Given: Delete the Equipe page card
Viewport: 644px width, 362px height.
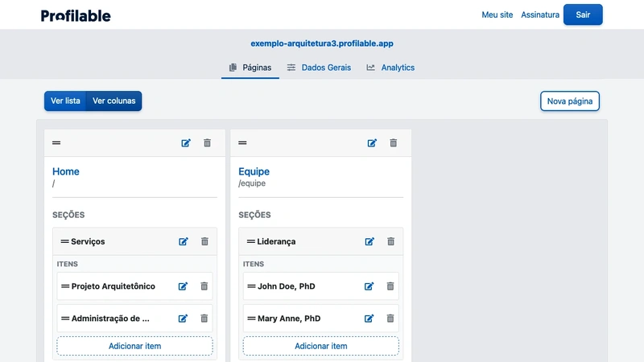Looking at the screenshot, I should [x=393, y=142].
